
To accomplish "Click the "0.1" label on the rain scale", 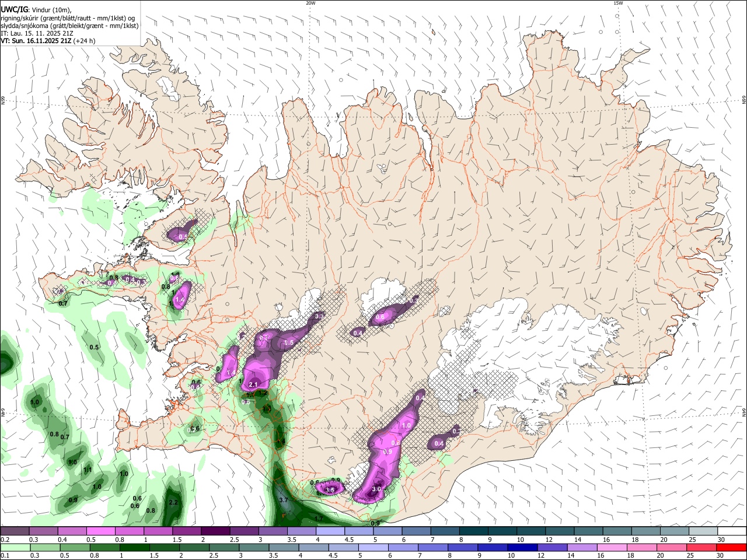I will click(x=5, y=556).
